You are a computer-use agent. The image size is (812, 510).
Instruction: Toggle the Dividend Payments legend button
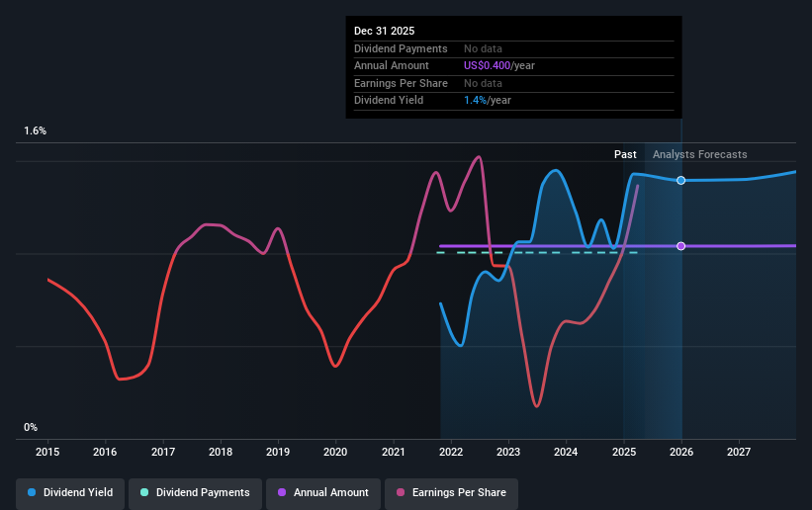[195, 493]
